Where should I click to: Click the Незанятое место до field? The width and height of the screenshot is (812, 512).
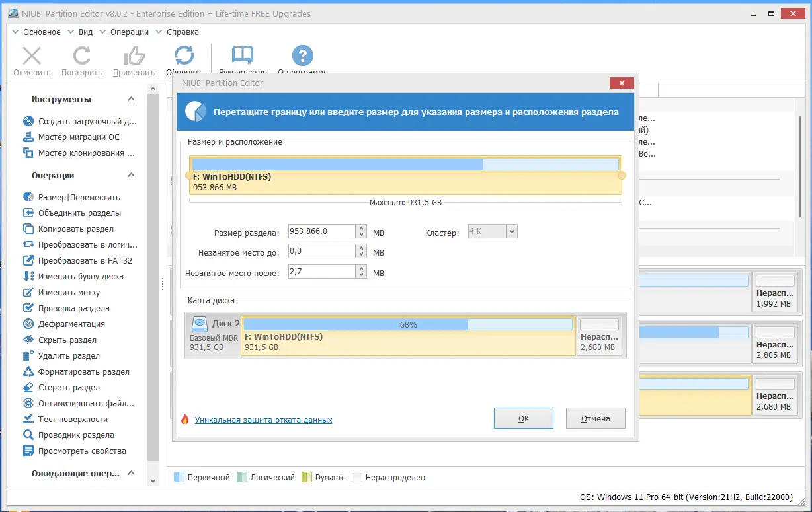tap(322, 252)
